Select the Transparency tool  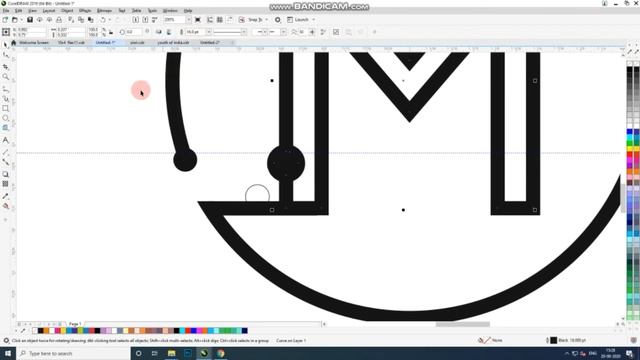pos(6,184)
